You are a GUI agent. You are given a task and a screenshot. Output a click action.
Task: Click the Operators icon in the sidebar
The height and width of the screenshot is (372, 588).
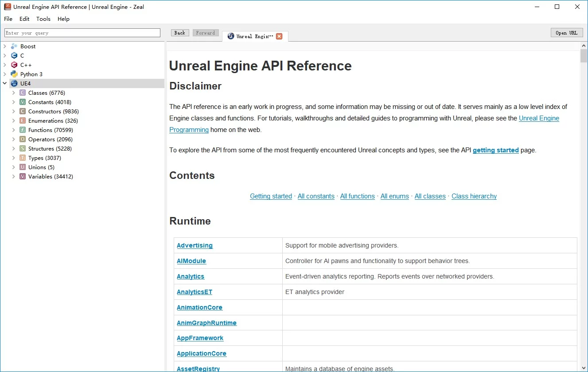(x=22, y=139)
